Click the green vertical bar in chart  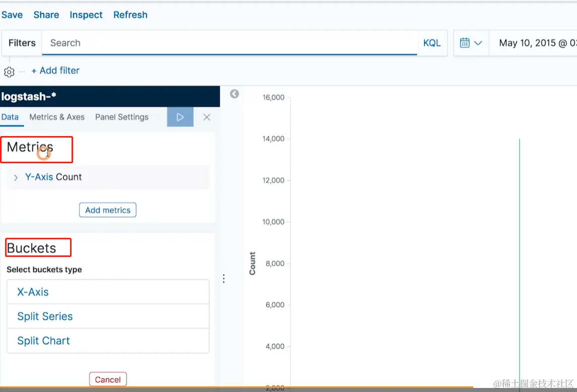pos(520,264)
